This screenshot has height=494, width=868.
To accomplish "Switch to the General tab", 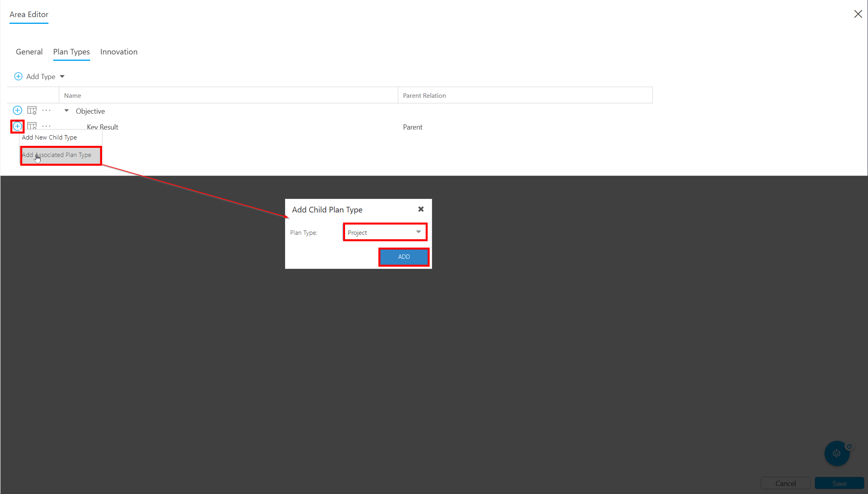I will [29, 52].
